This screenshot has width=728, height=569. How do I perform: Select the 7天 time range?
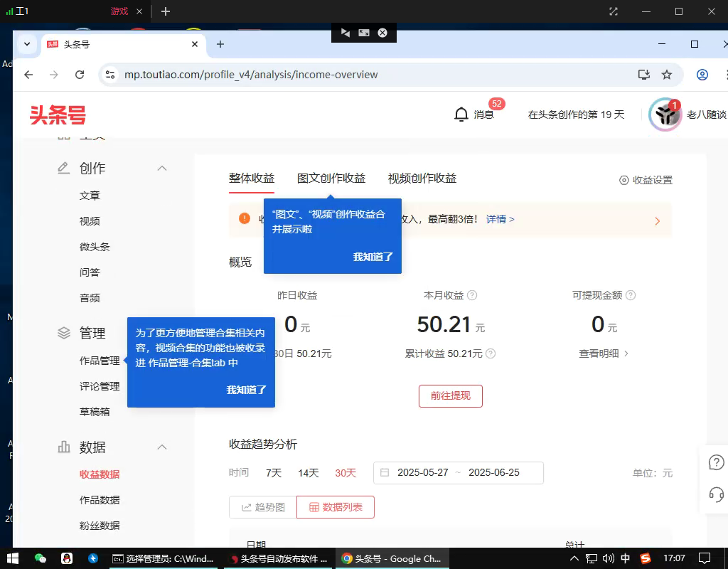tap(274, 473)
